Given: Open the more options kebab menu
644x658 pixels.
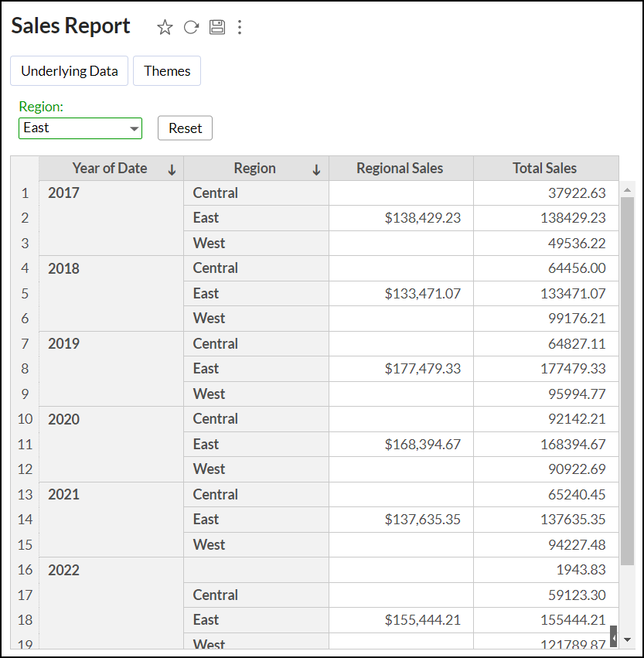Looking at the screenshot, I should coord(240,27).
